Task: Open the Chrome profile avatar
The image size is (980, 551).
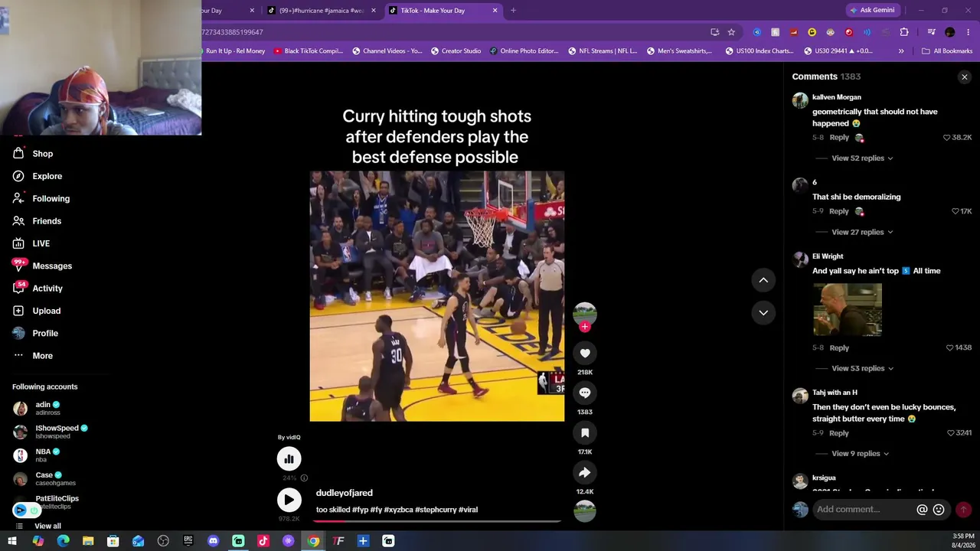Action: (x=950, y=32)
